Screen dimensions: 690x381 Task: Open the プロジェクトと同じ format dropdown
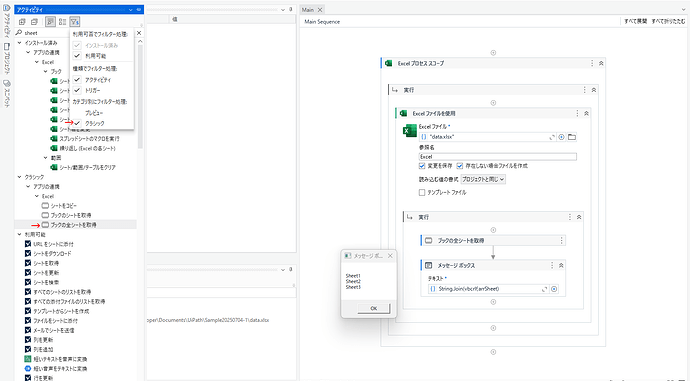pyautogui.click(x=483, y=179)
